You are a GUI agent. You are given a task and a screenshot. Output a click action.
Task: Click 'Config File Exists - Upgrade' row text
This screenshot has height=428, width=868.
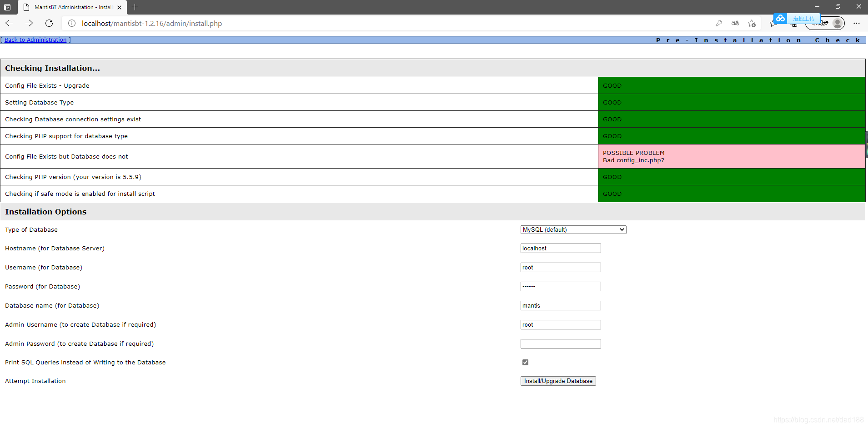(47, 85)
